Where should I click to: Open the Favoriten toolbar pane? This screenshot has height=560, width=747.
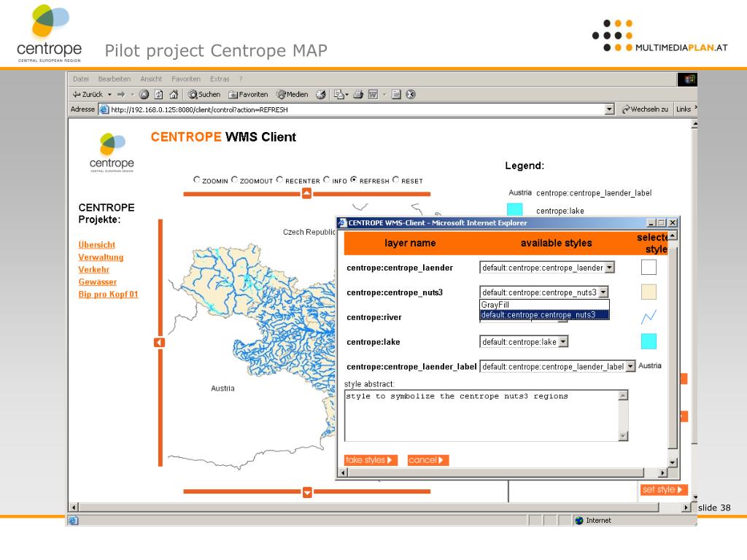click(248, 94)
